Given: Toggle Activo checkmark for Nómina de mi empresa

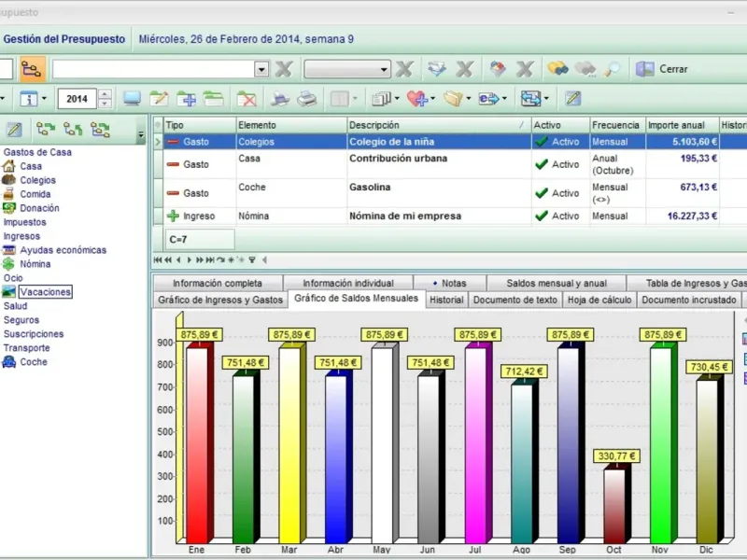Looking at the screenshot, I should pos(542,216).
